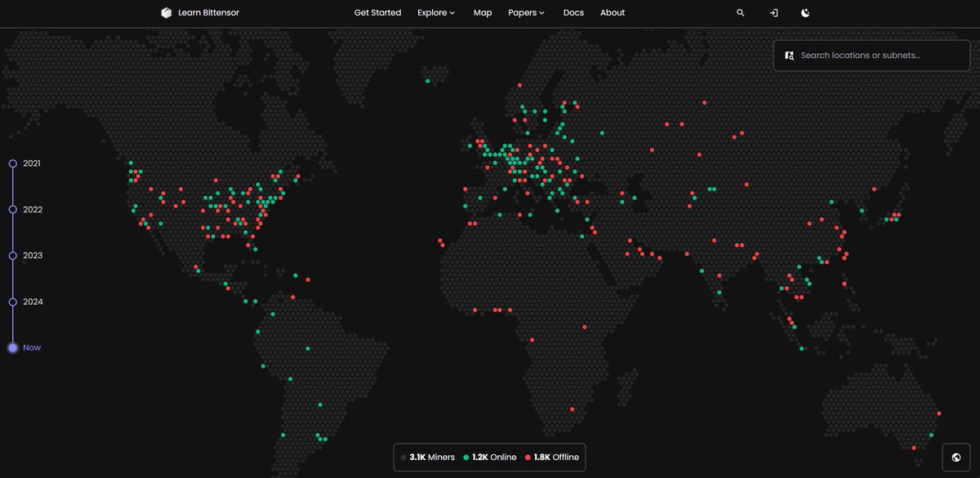Open the Map menu item
This screenshot has height=478, width=980.
click(x=483, y=12)
